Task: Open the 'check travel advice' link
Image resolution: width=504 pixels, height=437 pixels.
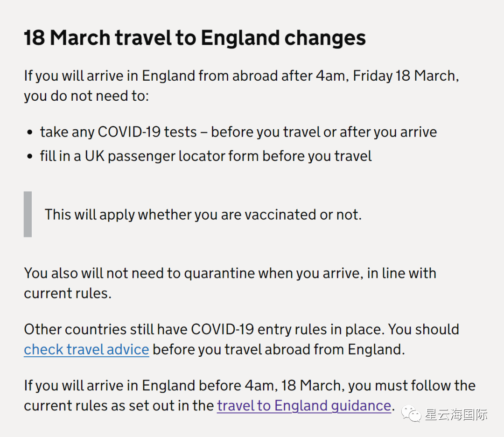Action: coord(86,349)
